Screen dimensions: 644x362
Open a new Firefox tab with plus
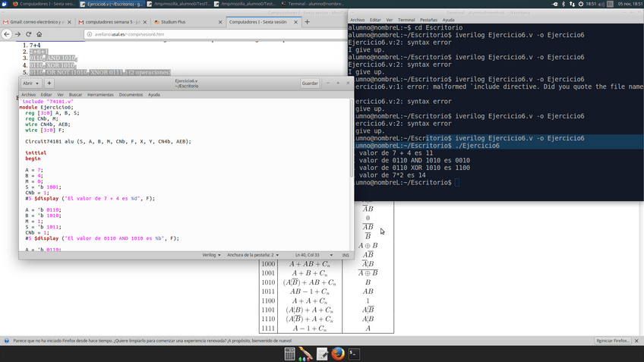(x=307, y=22)
